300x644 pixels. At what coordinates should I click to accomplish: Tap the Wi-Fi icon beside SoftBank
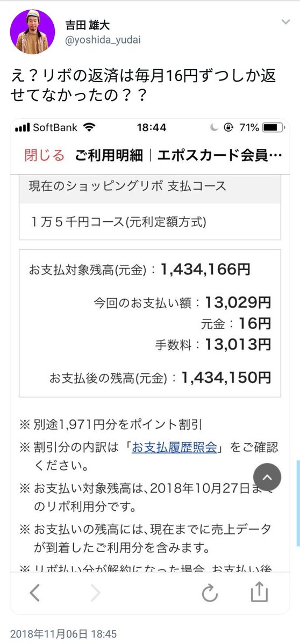pos(88,127)
